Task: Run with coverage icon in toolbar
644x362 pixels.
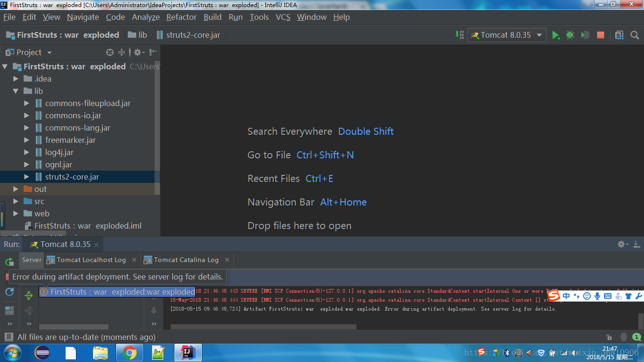Action: pyautogui.click(x=586, y=35)
